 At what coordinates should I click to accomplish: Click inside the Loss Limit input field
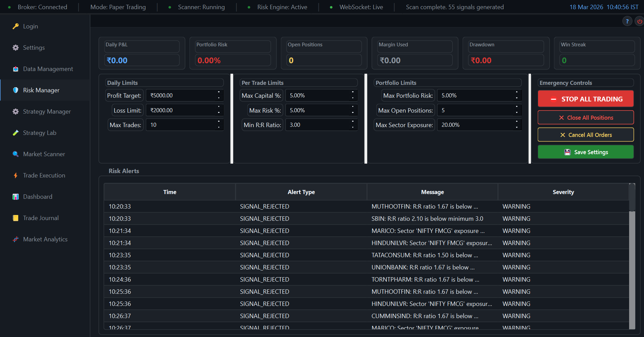179,110
